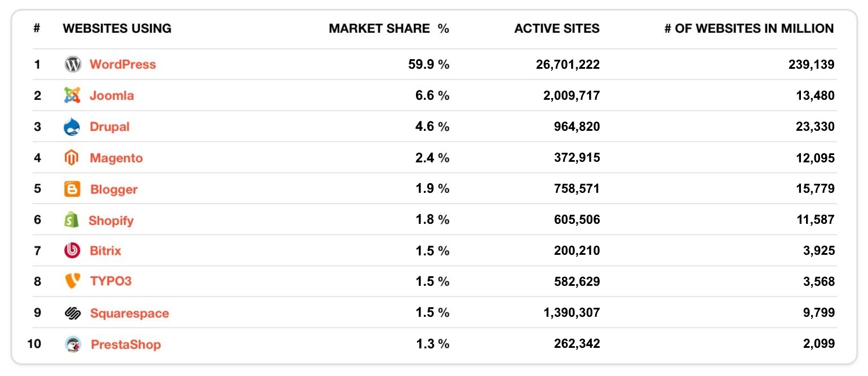The image size is (868, 376).
Task: Click the orange Blogger logo icon
Action: [73, 189]
